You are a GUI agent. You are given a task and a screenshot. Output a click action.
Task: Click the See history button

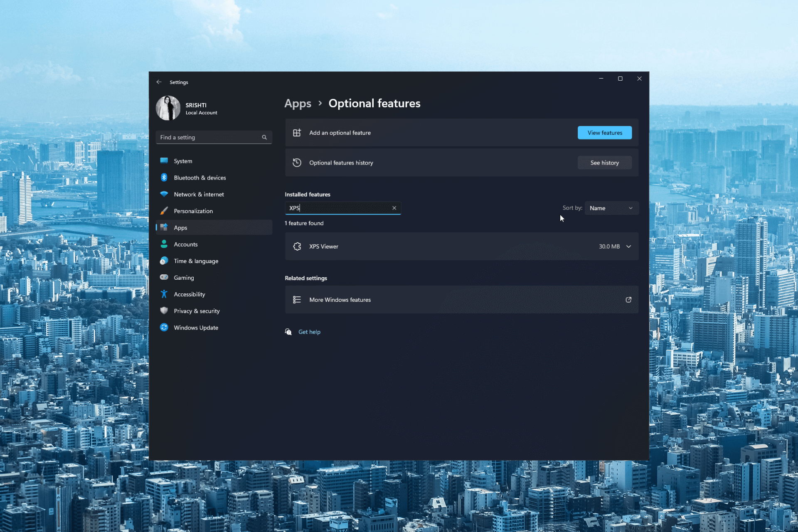(604, 163)
